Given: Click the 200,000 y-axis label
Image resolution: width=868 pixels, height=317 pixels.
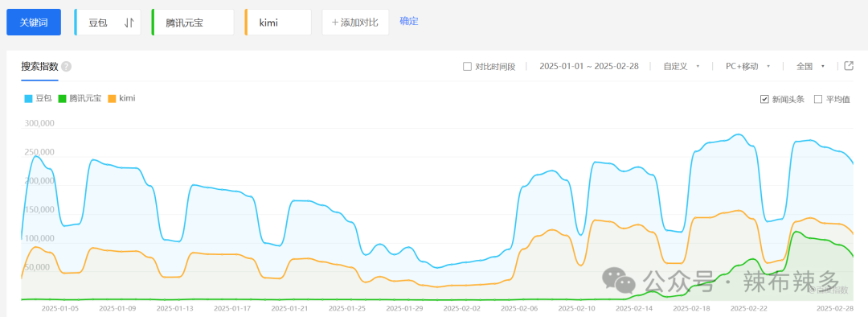Looking at the screenshot, I should [39, 181].
